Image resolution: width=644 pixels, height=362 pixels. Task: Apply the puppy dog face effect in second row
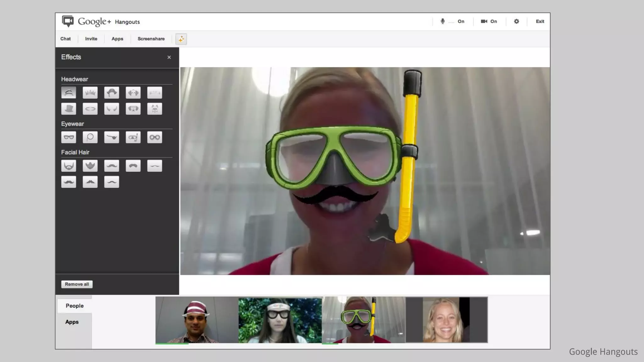133,109
